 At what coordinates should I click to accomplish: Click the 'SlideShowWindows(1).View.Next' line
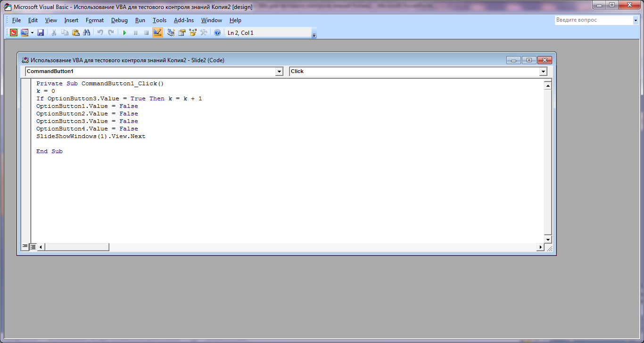(91, 136)
